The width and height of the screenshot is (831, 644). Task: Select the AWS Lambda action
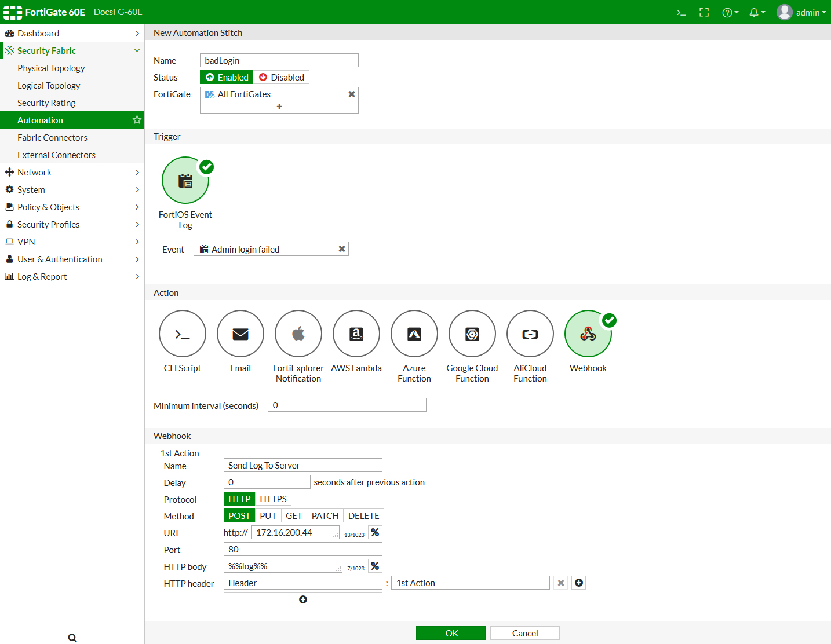pos(356,334)
